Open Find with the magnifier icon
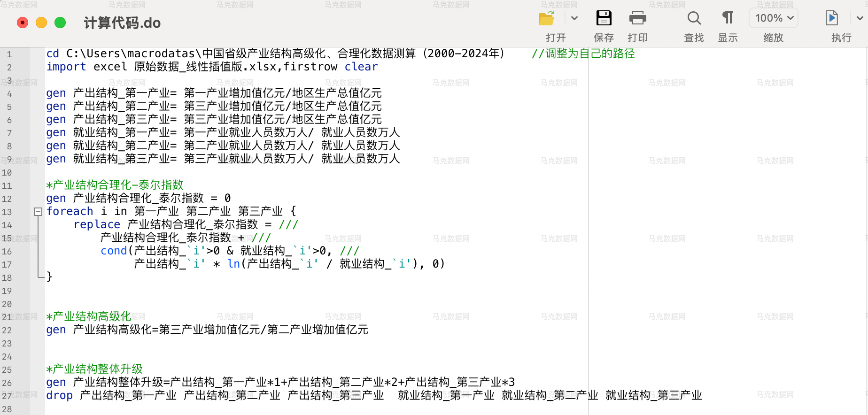Screen dimensions: 868x415 (694, 19)
